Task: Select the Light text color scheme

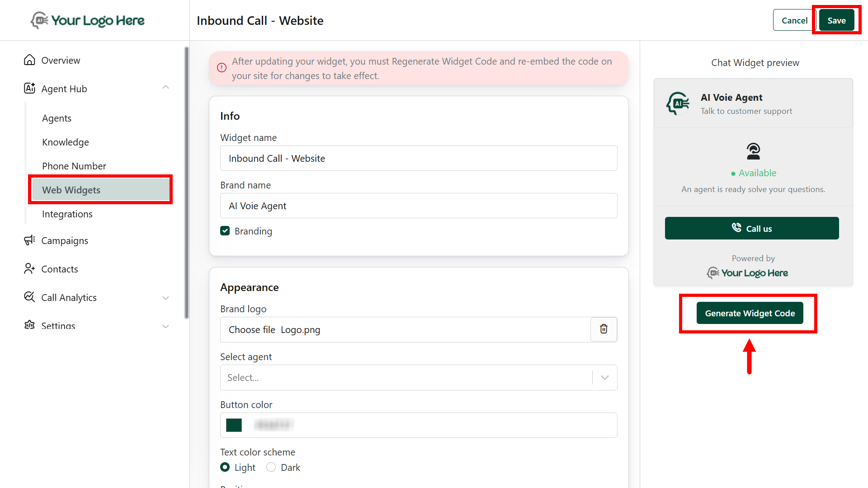Action: (x=225, y=467)
